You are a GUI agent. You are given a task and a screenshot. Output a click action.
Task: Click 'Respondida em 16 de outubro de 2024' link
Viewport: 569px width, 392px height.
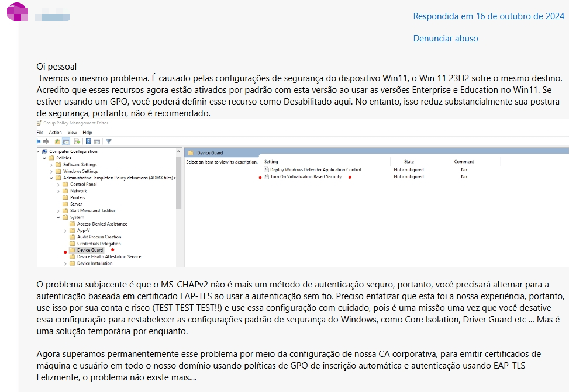coord(488,16)
